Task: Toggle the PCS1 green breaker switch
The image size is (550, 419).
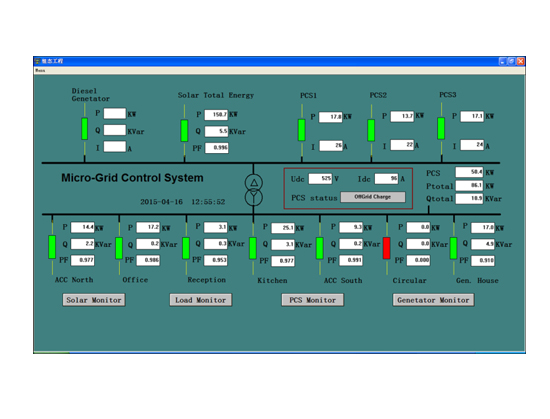Action: pos(302,130)
